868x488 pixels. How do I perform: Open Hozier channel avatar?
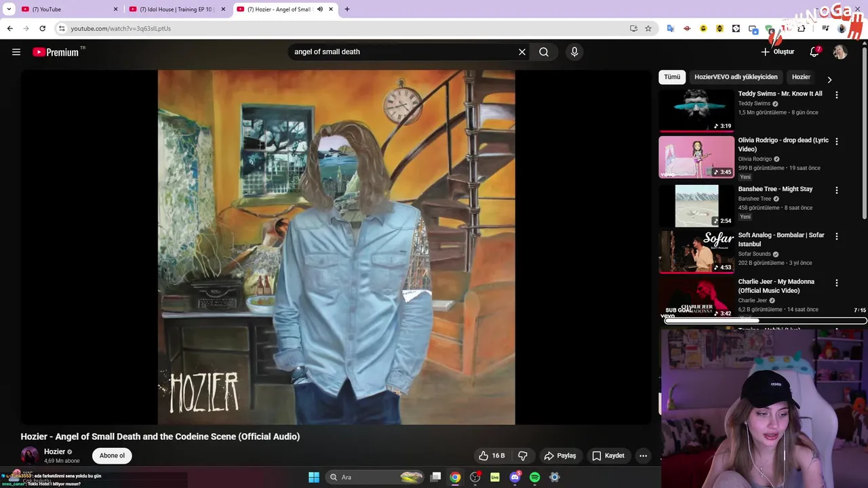(30, 455)
